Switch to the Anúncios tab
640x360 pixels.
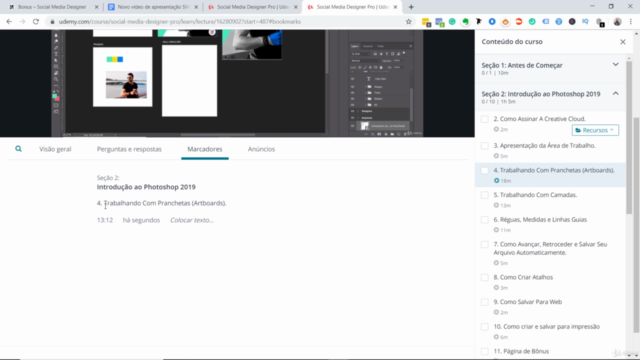[261, 149]
